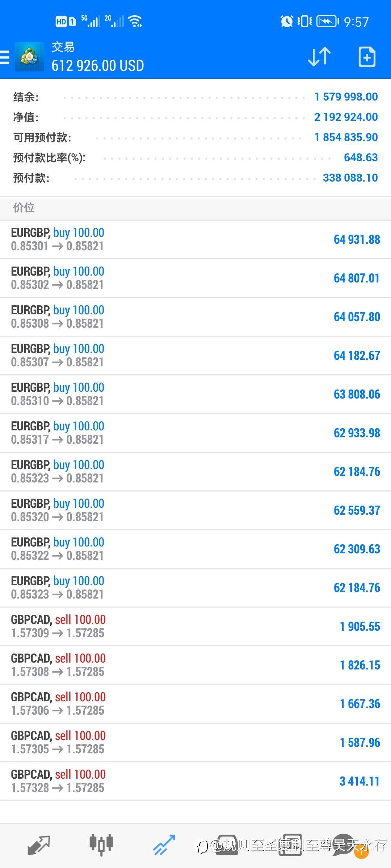Tap the Wi-Fi indicator in status bar

135,21
